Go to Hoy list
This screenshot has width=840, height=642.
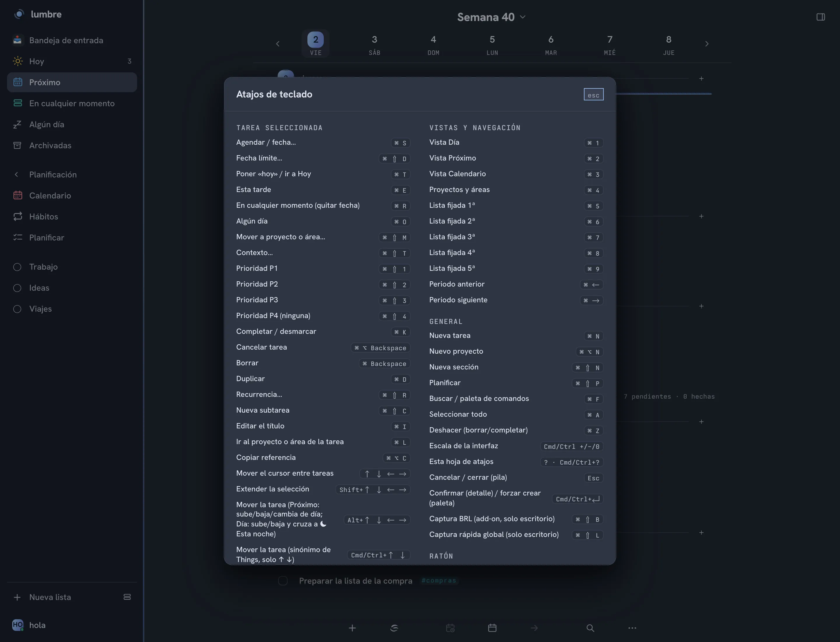[72, 61]
